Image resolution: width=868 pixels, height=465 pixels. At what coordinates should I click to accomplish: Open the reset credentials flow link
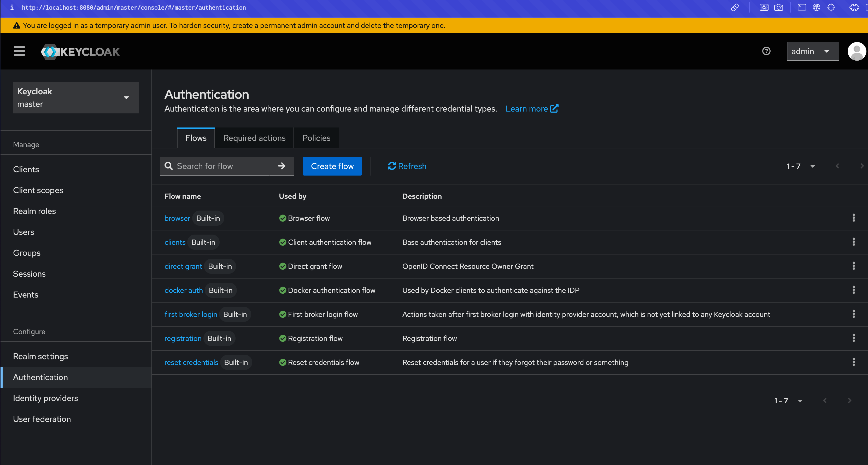[x=191, y=363]
